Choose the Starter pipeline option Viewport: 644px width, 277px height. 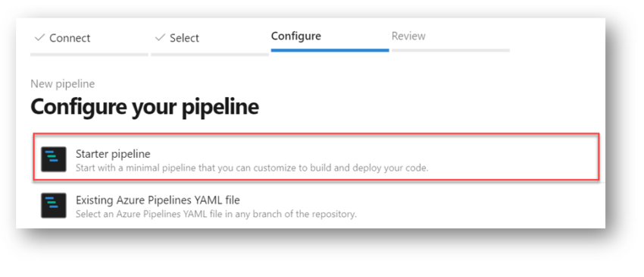point(316,156)
